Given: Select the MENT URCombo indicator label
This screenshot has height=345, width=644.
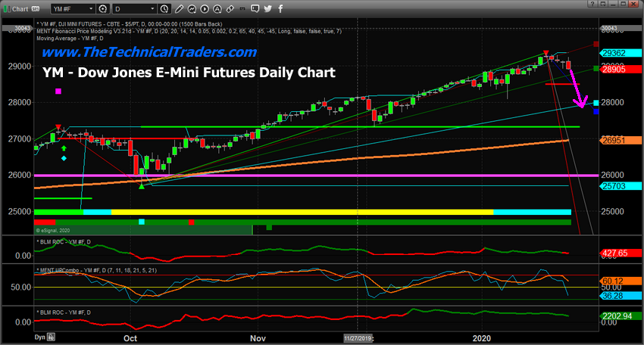Looking at the screenshot, I should point(96,270).
